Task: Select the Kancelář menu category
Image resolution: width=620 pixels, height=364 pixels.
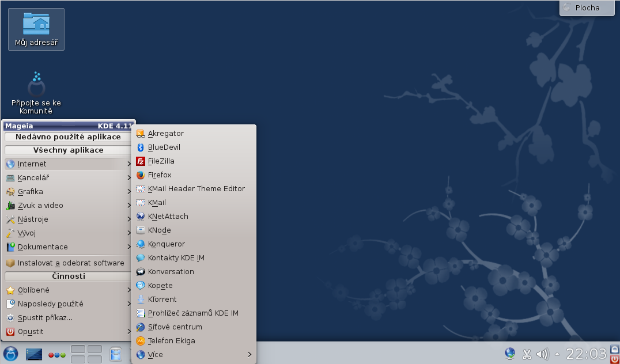Action: [x=68, y=178]
